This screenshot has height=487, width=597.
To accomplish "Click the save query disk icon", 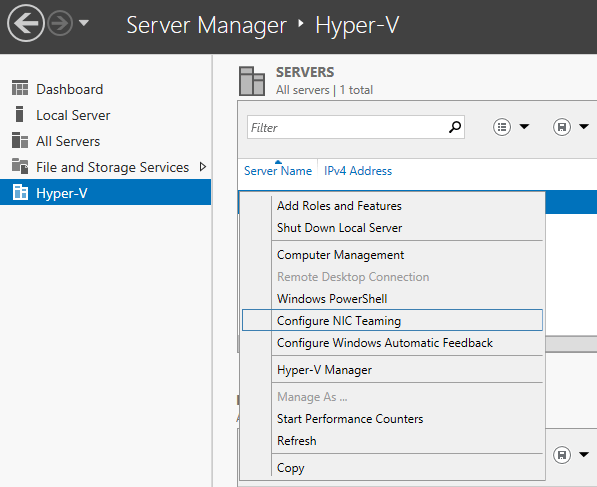I will 562,127.
